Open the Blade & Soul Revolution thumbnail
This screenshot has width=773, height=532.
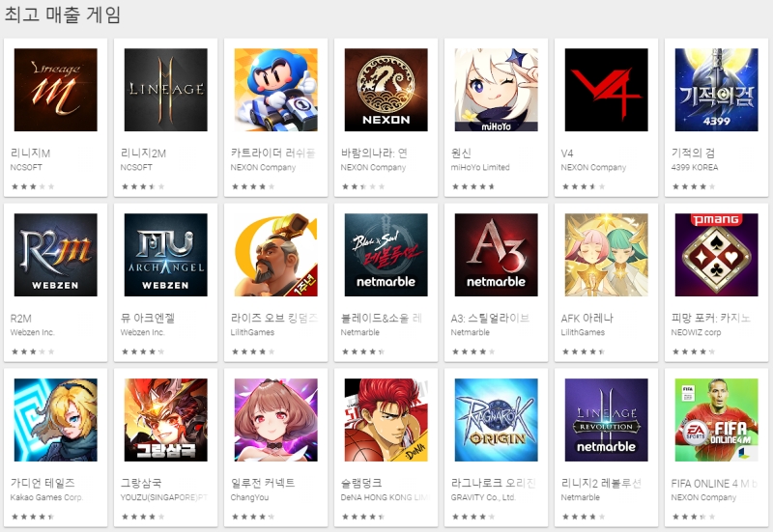tap(386, 255)
